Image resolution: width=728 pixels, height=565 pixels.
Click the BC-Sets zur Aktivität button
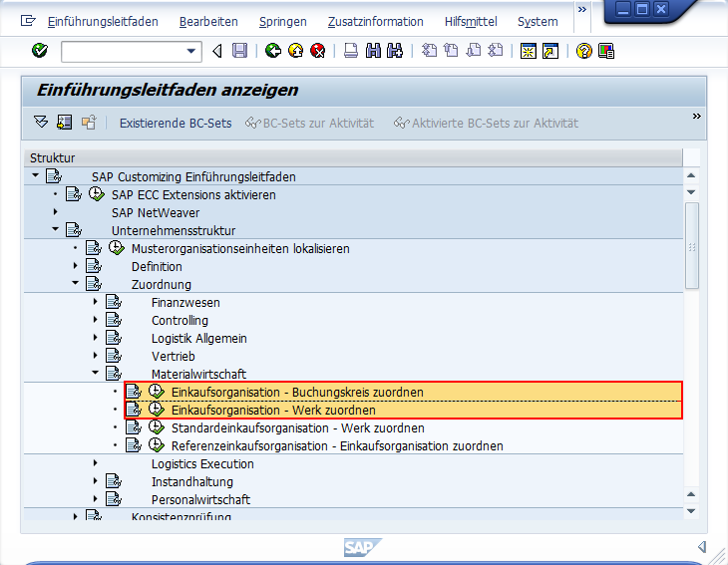[x=310, y=123]
